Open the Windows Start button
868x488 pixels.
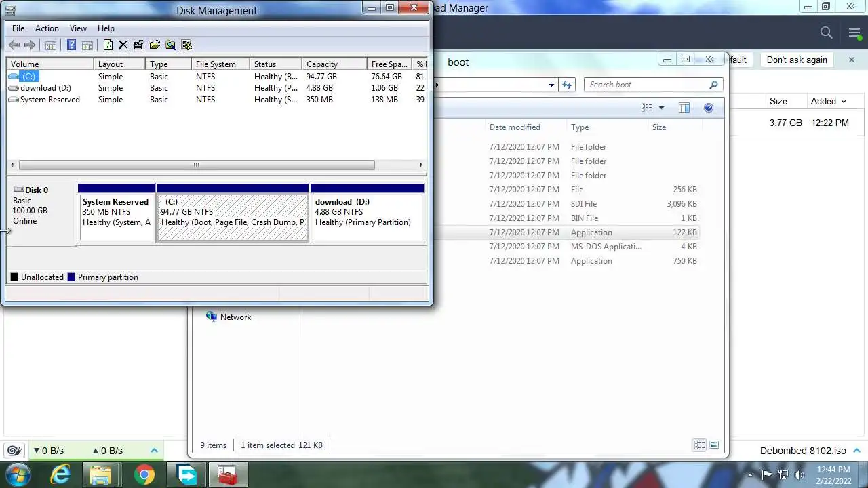tap(18, 475)
